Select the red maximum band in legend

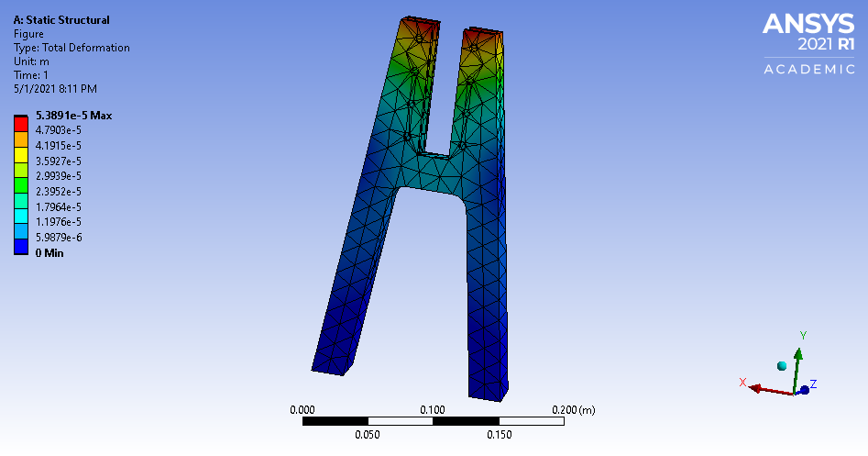pyautogui.click(x=21, y=122)
